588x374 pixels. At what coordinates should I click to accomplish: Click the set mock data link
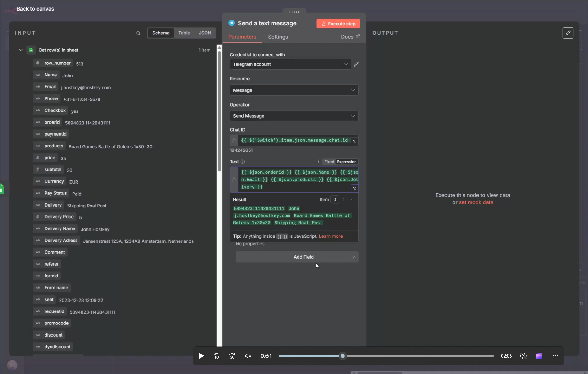coord(476,202)
